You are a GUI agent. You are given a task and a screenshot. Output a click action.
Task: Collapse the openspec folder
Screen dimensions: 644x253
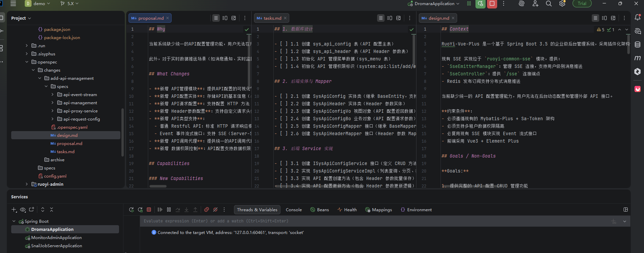click(x=27, y=62)
